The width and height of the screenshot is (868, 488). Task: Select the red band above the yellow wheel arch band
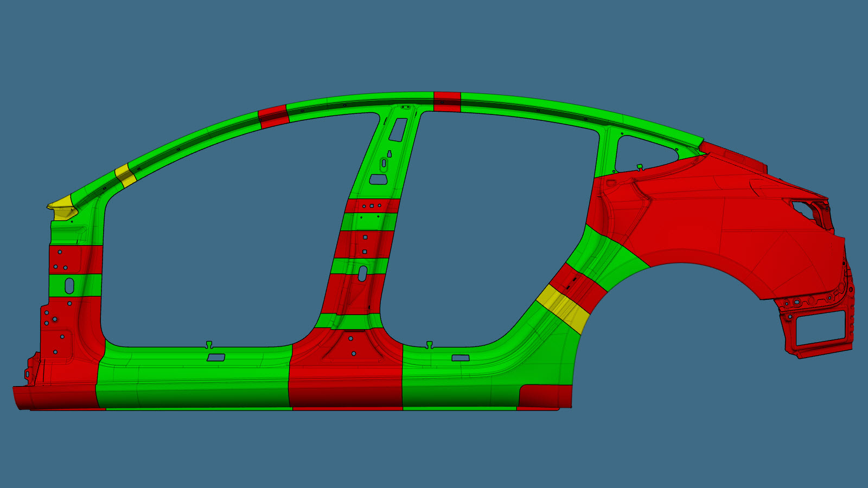(x=578, y=286)
